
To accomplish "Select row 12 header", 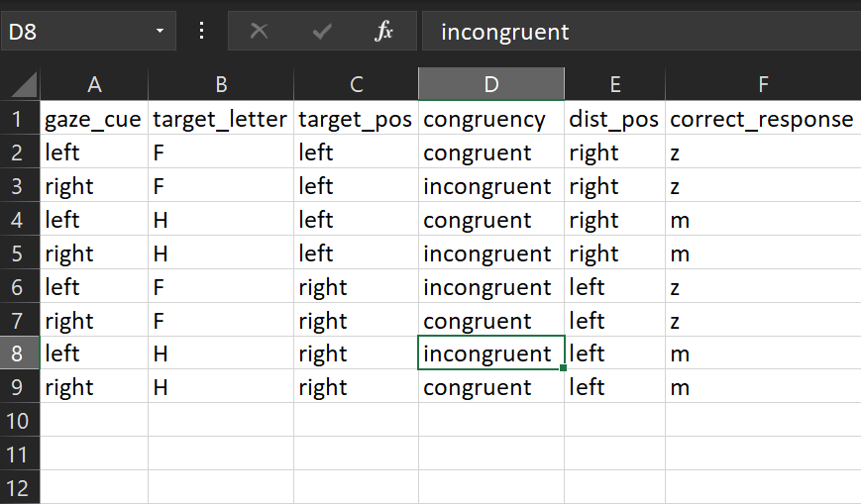I will click(x=20, y=487).
